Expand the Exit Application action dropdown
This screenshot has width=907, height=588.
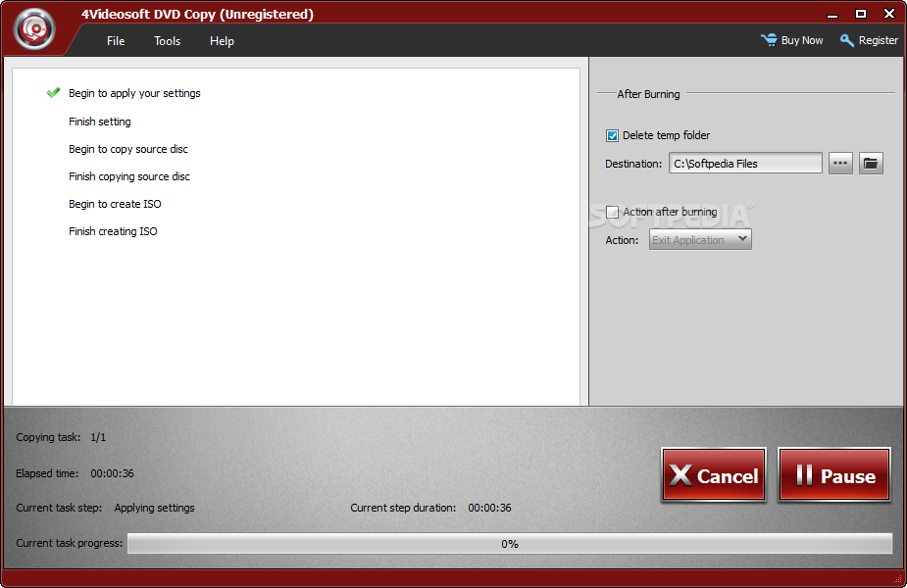pos(700,239)
